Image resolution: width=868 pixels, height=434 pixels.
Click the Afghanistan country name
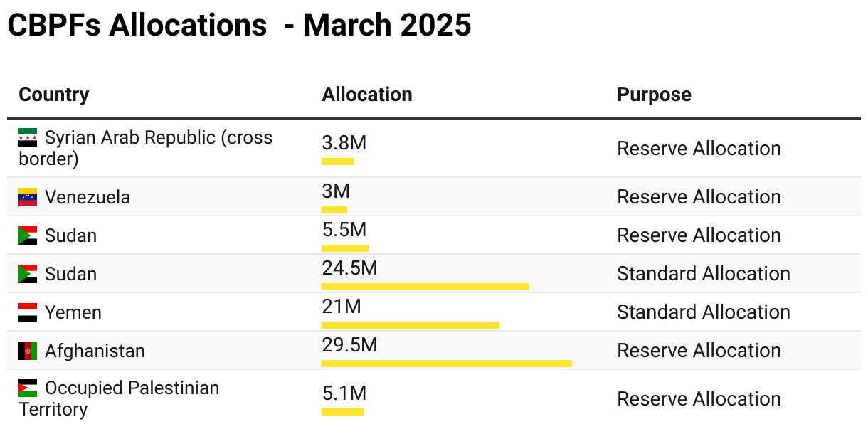tap(95, 351)
